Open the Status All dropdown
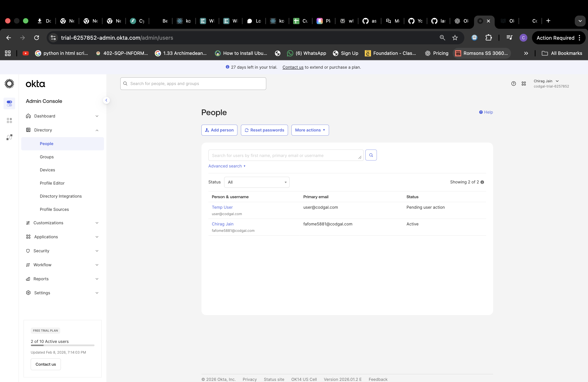This screenshot has width=588, height=382. pyautogui.click(x=256, y=182)
